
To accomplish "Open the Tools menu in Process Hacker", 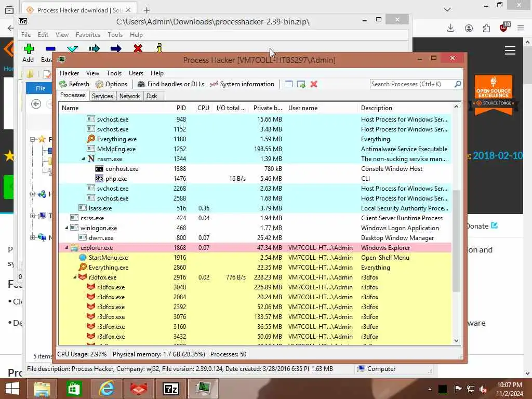I will pos(114,73).
